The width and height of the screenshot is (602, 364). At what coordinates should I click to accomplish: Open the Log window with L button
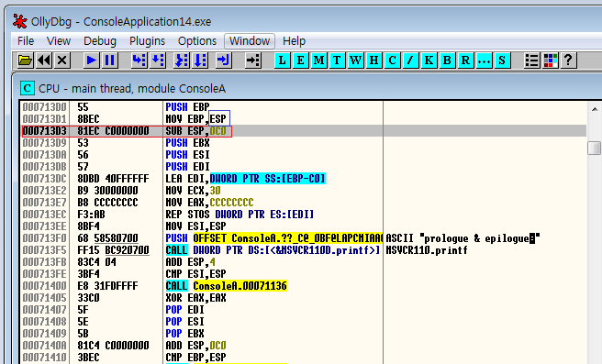click(283, 61)
